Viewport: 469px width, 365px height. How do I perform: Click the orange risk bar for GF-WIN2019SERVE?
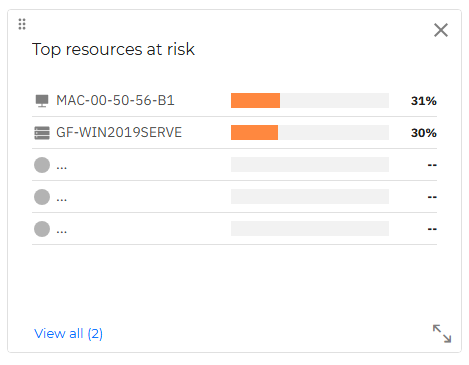pyautogui.click(x=254, y=132)
